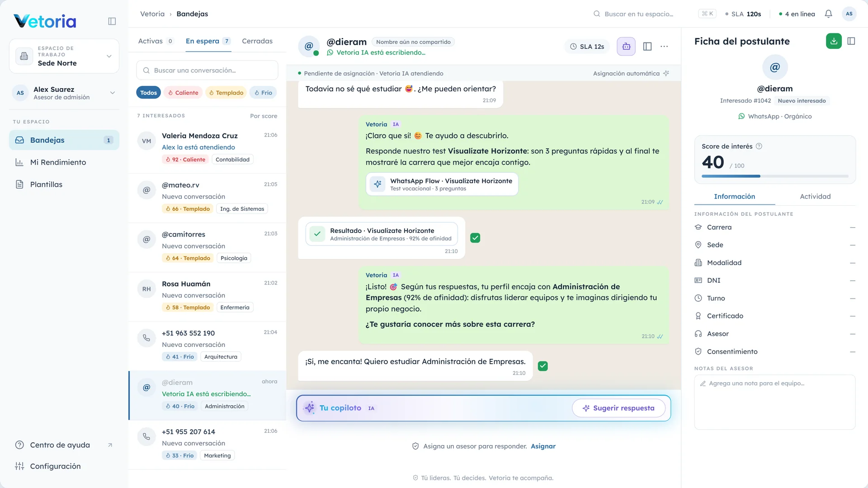Viewport: 868px width, 488px height.
Task: Click the score de interés help icon
Action: 759,146
